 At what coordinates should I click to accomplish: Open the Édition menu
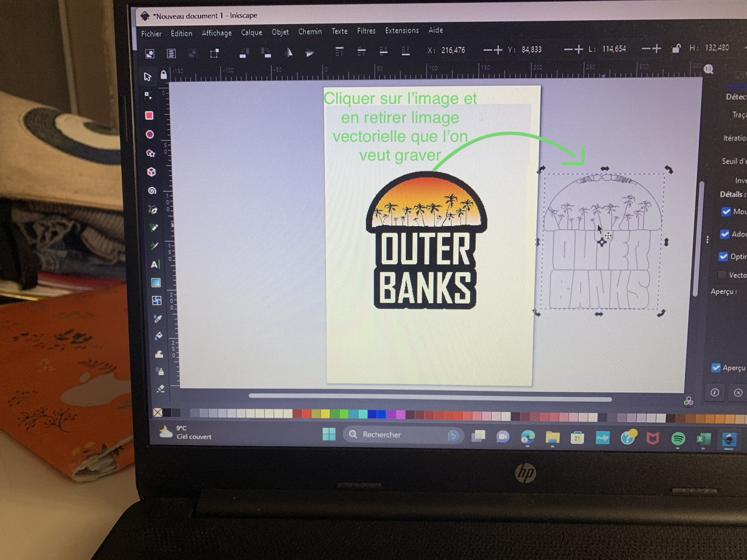click(x=181, y=33)
